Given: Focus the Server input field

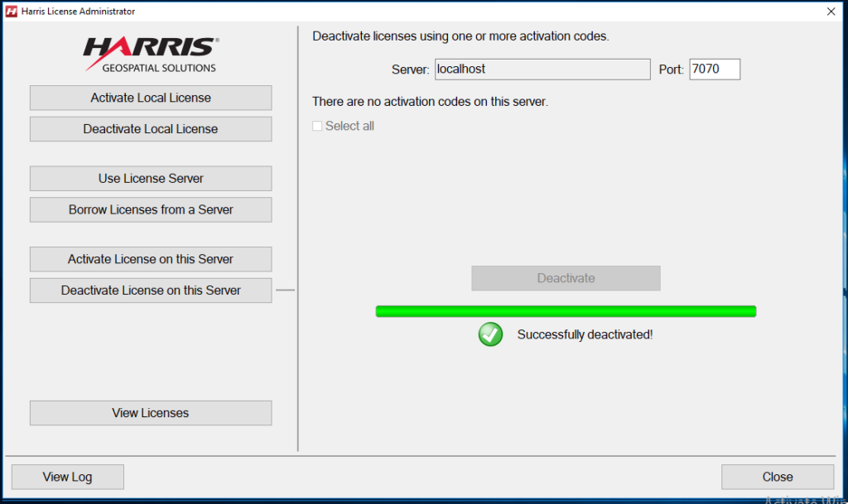Looking at the screenshot, I should coord(542,70).
